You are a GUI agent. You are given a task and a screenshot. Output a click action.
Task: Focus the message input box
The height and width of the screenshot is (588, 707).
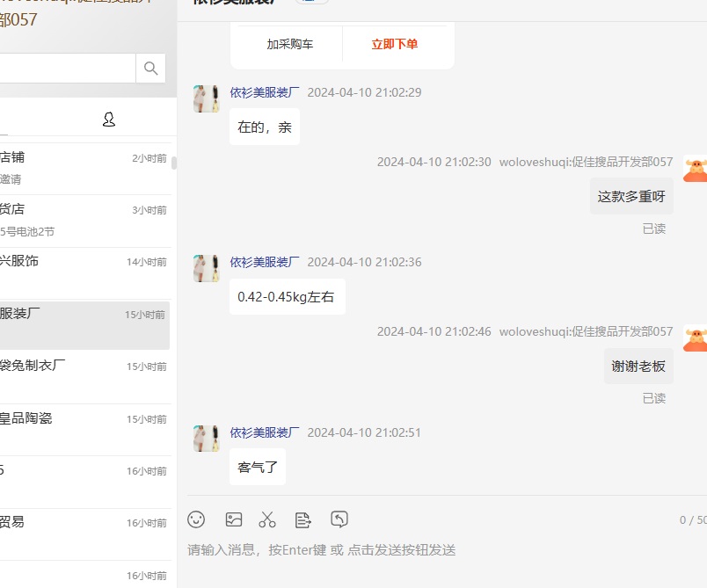pos(440,550)
